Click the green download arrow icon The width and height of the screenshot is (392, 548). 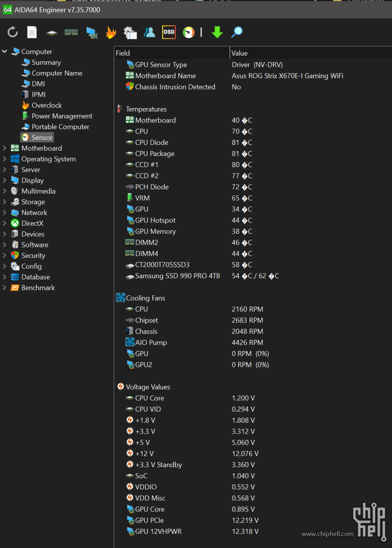(x=217, y=32)
